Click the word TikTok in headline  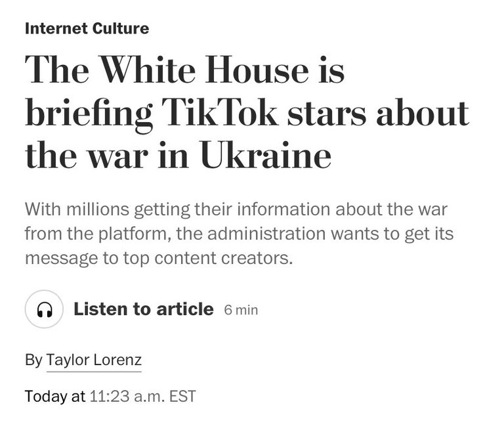tap(220, 113)
